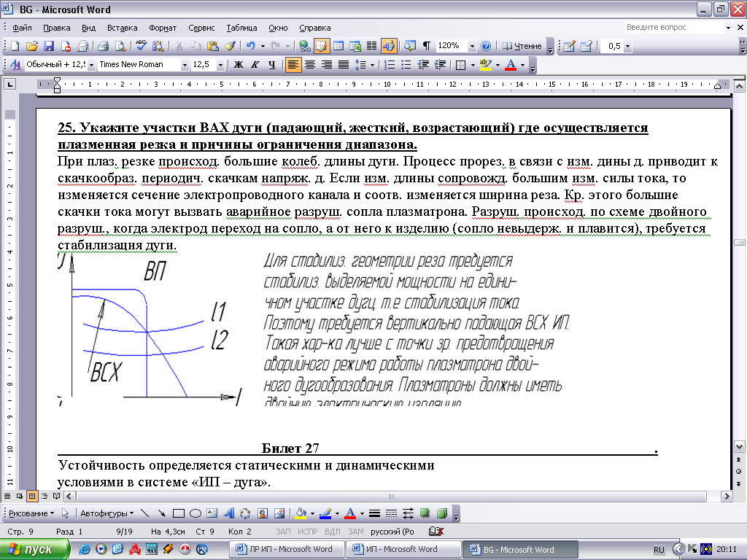The image size is (747, 560).
Task: Set text columns layout
Action: pyautogui.click(x=371, y=46)
